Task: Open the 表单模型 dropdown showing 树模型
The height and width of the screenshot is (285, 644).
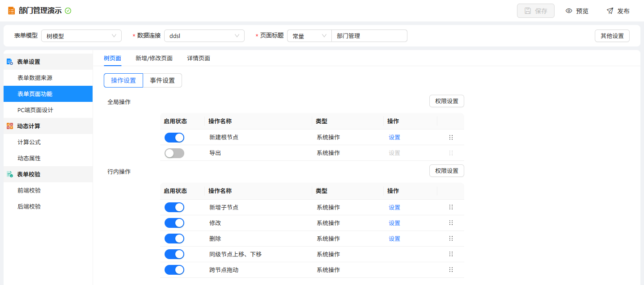Action: [x=81, y=36]
